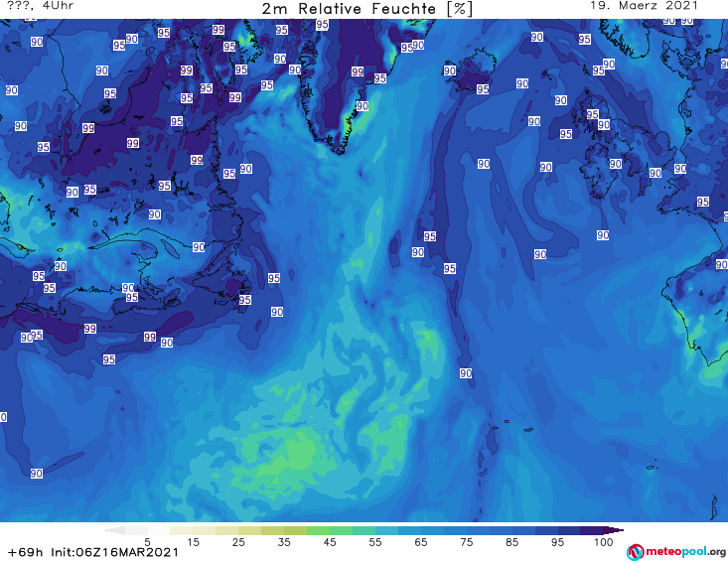The image size is (728, 562).
Task: Click the legend value 35
Action: point(284,542)
